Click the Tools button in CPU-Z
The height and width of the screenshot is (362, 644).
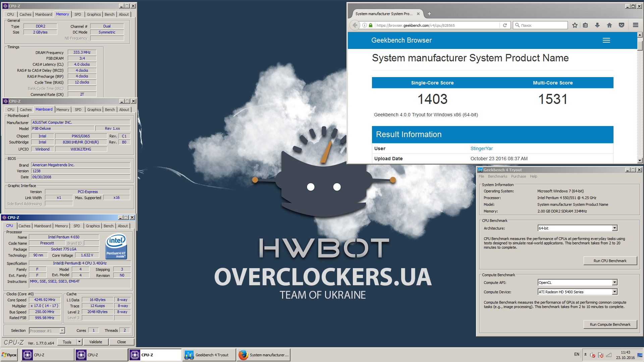click(x=67, y=342)
